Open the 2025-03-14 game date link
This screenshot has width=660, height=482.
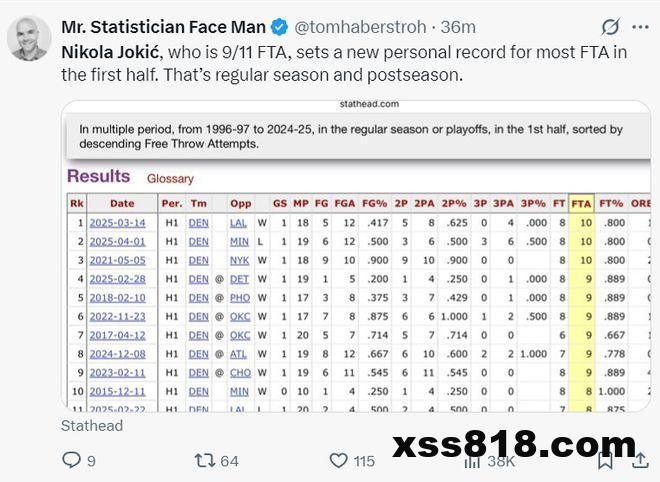point(117,223)
